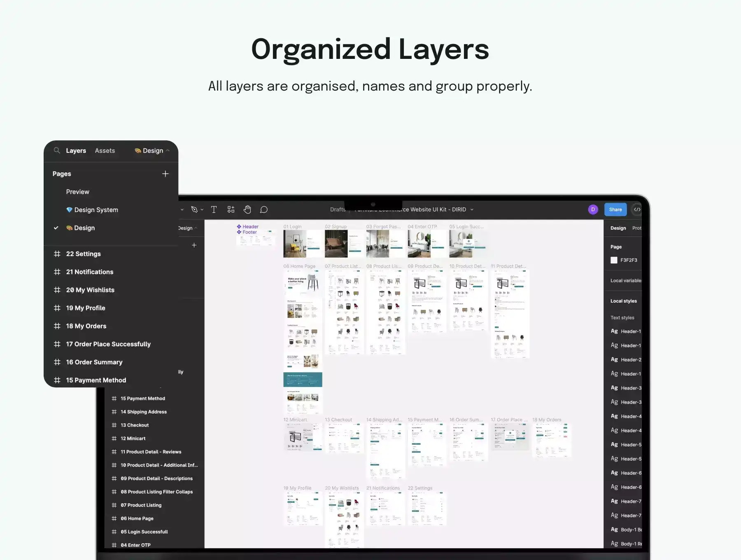The height and width of the screenshot is (560, 741).
Task: Select the checked Design page
Action: (x=84, y=228)
